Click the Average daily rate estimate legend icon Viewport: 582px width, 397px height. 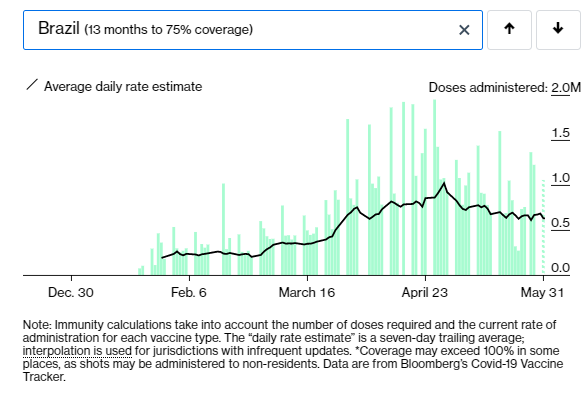pyautogui.click(x=32, y=85)
